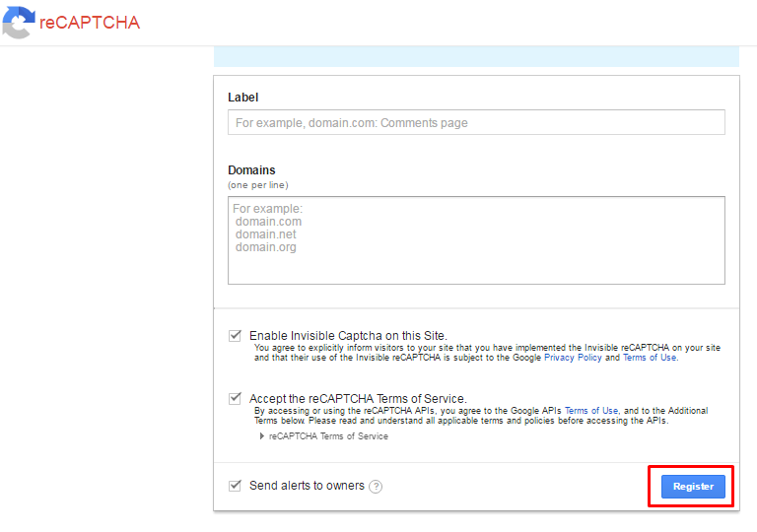Open Terms of Use link under Invisible Captcha
The image size is (757, 532).
coord(650,358)
